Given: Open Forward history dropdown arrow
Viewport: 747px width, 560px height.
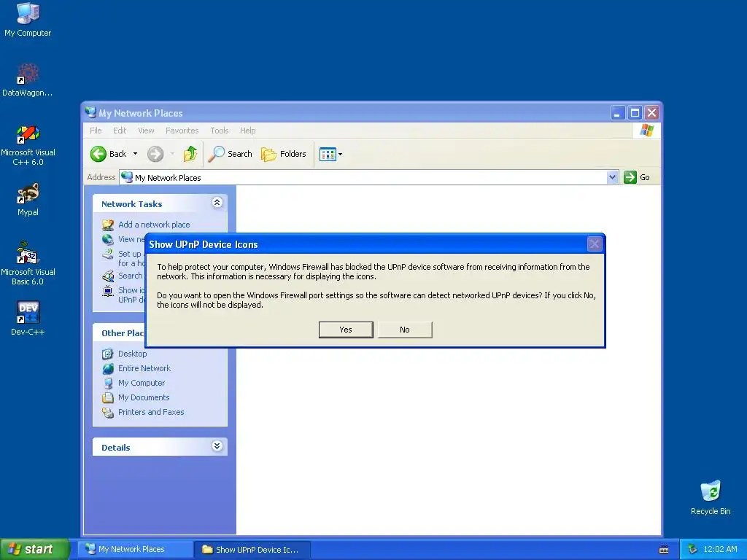Looking at the screenshot, I should 172,154.
